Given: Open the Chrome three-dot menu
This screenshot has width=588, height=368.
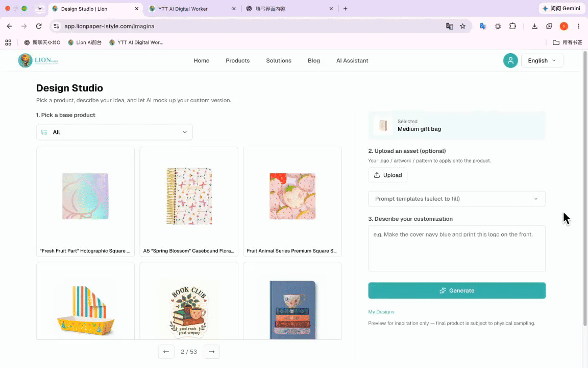Looking at the screenshot, I should [x=579, y=26].
